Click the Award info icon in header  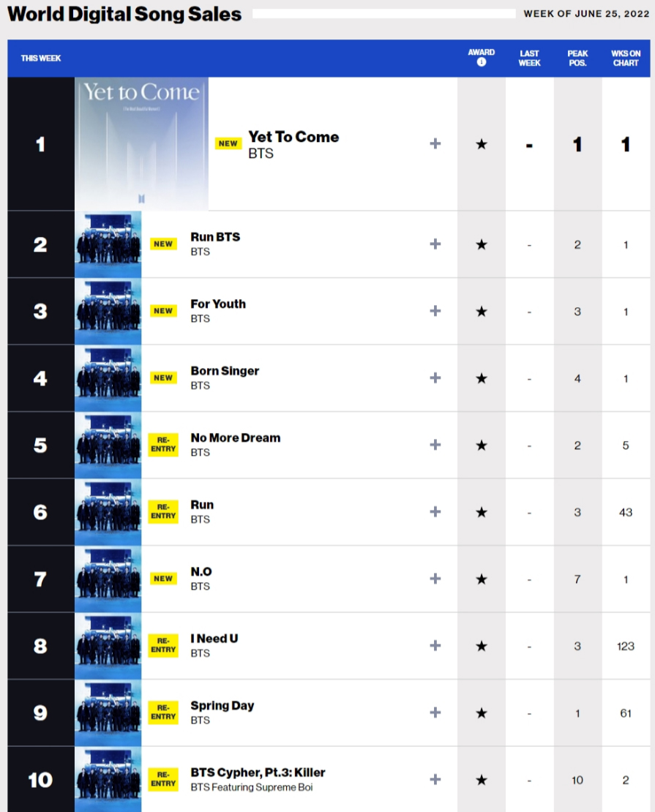coord(481,63)
